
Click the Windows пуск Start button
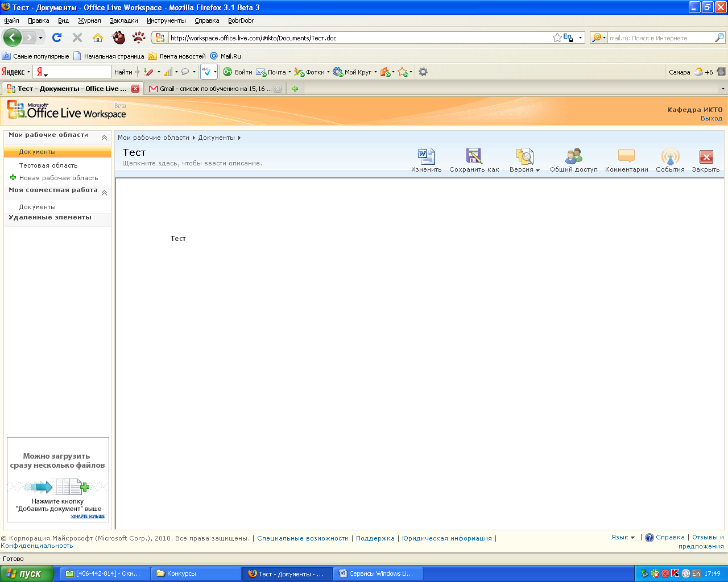[27, 573]
